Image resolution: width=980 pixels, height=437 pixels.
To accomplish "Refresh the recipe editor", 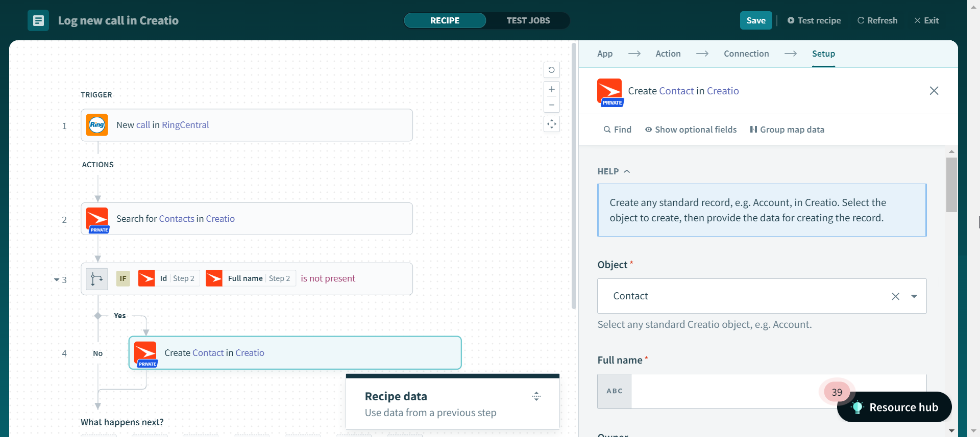I will (877, 20).
